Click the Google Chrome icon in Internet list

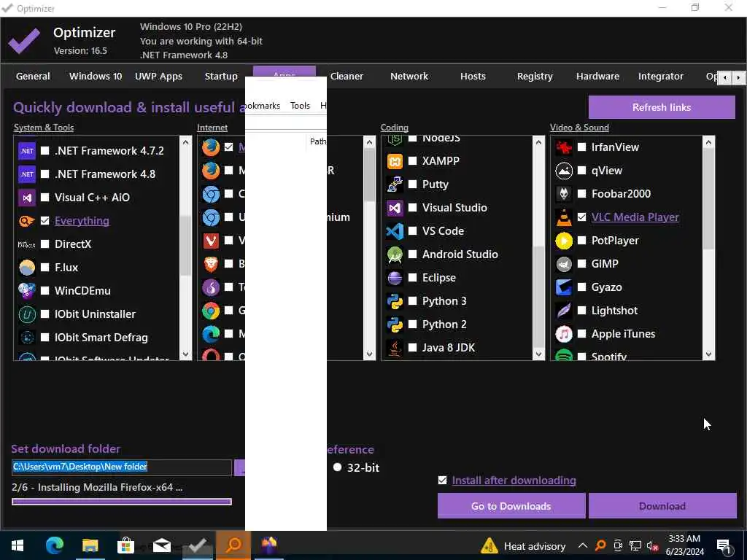tap(211, 311)
